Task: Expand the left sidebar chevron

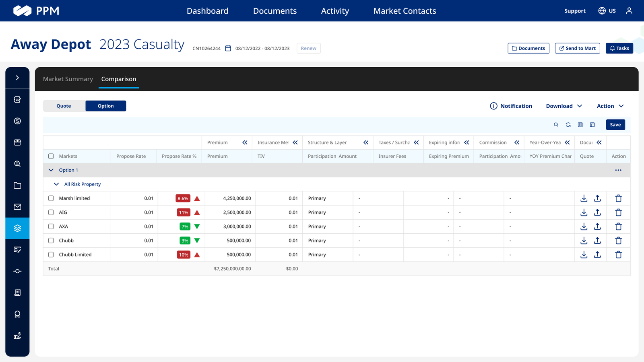Action: click(17, 78)
